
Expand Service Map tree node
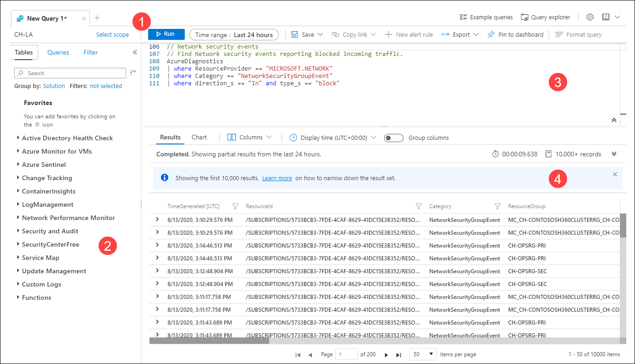point(18,257)
